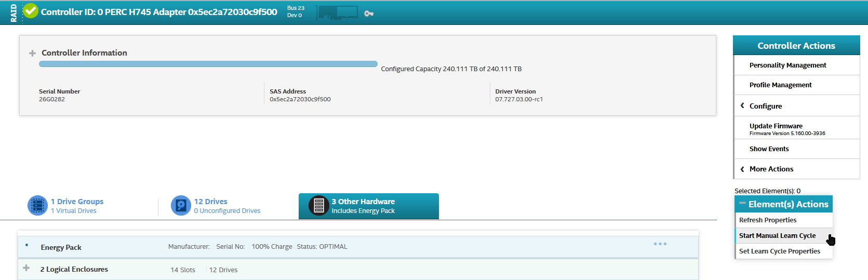Click the Show Events action
This screenshot has height=280, width=868.
coord(769,149)
